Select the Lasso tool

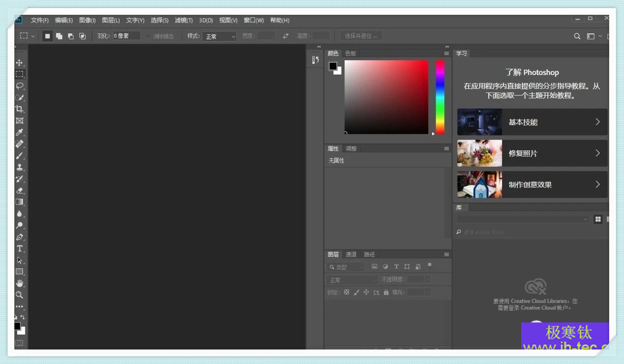click(20, 86)
